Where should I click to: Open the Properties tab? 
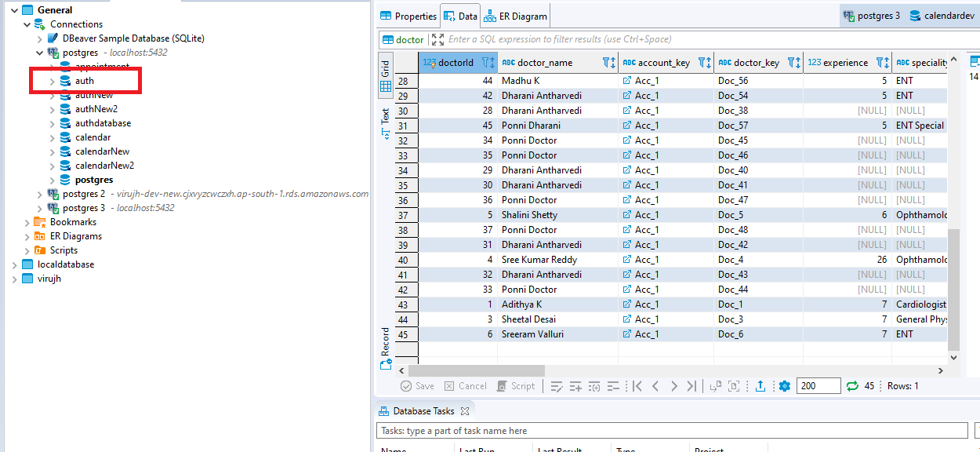point(408,16)
